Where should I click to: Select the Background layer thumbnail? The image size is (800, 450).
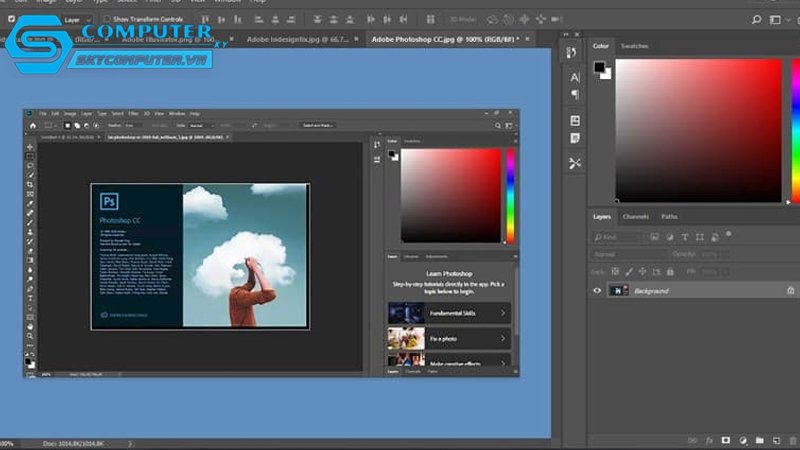coord(619,291)
